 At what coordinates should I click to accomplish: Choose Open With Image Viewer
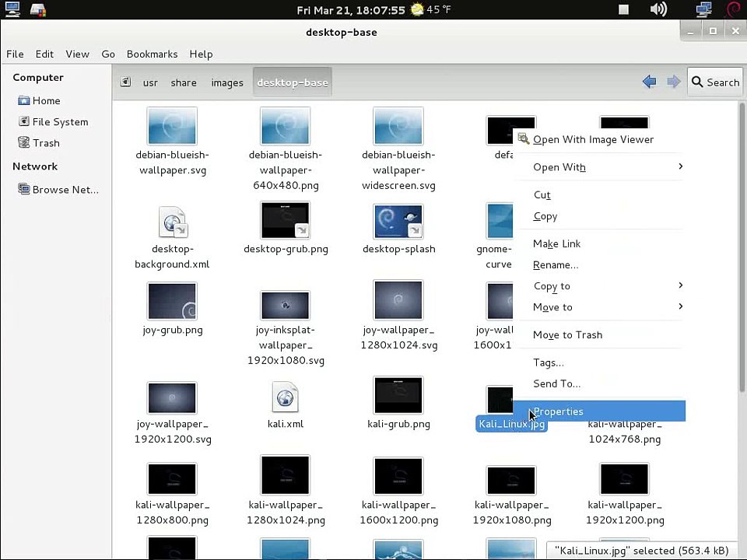(599, 139)
